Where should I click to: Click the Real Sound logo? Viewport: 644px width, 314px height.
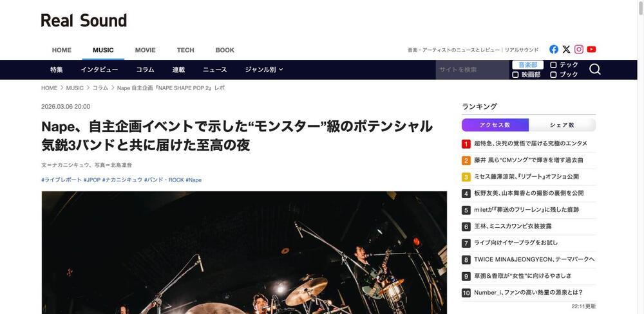point(84,20)
